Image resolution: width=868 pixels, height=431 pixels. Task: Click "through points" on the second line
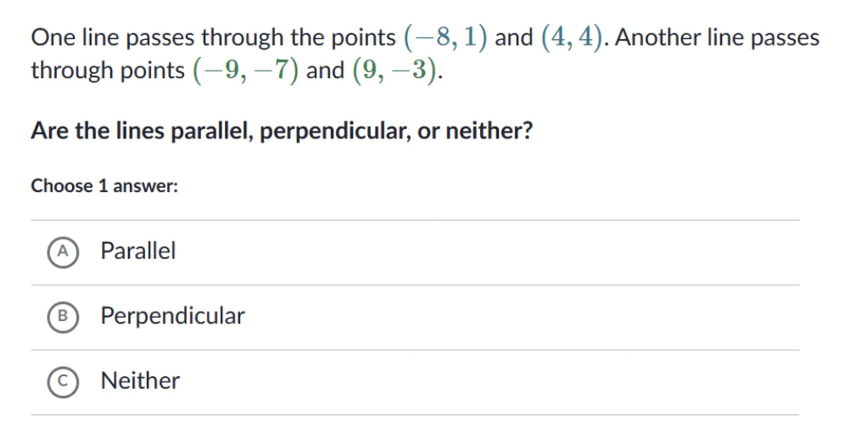pos(108,70)
